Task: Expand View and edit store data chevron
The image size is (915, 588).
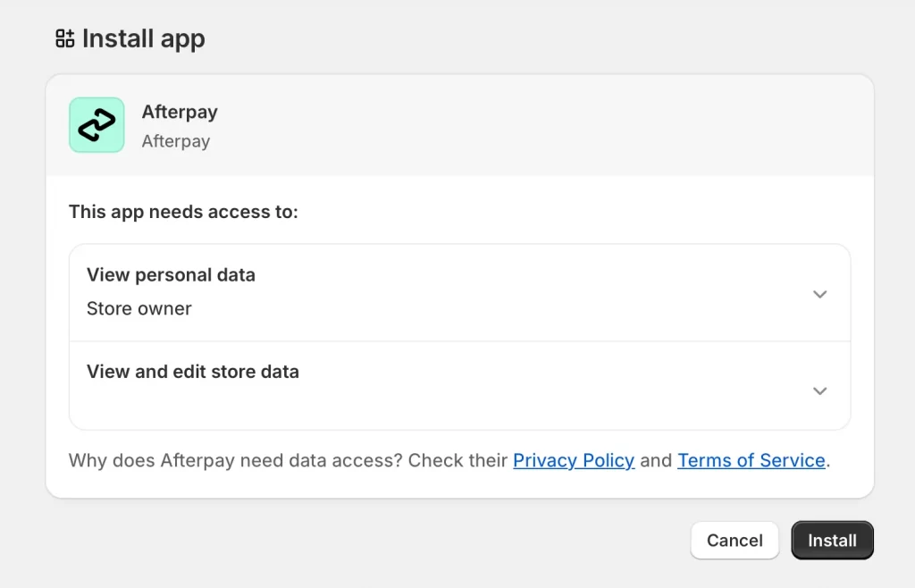Action: [x=819, y=391]
